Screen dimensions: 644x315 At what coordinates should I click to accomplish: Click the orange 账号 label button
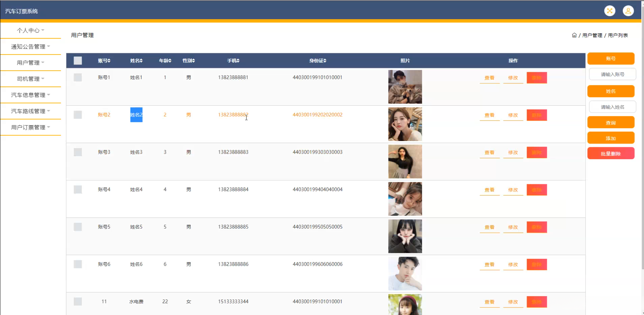611,59
